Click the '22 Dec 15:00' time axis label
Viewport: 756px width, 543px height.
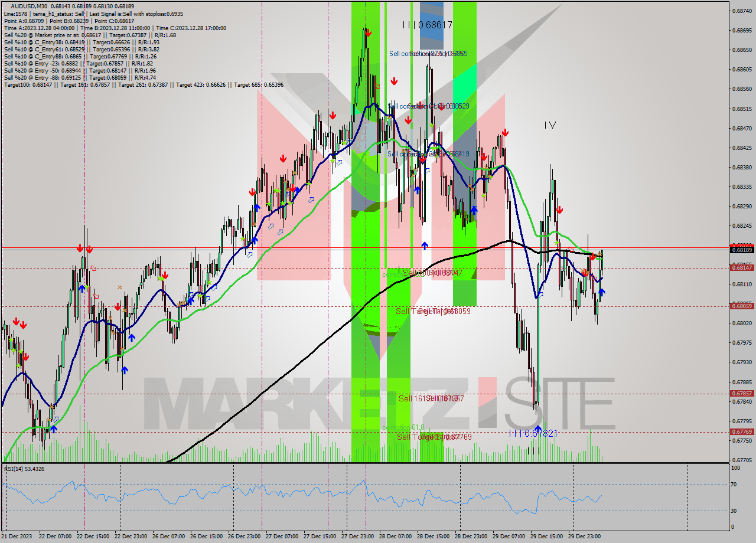click(x=94, y=537)
